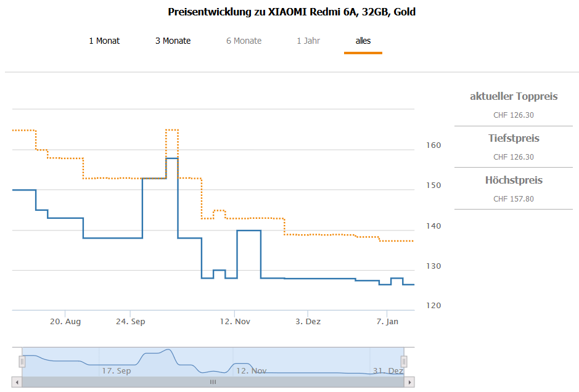Click the scrollbar left arrow
This screenshot has height=392, width=579.
coord(17,382)
